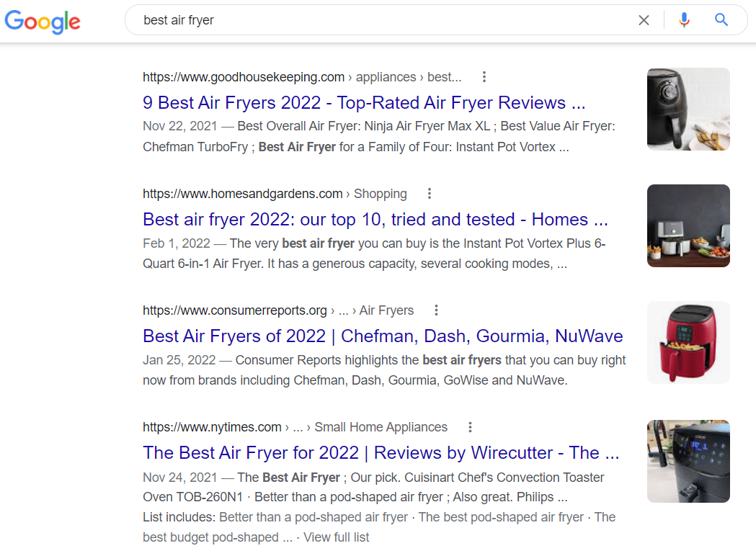Open the three-dot menu for the nytimes.com result
The image size is (756, 551).
pos(470,426)
